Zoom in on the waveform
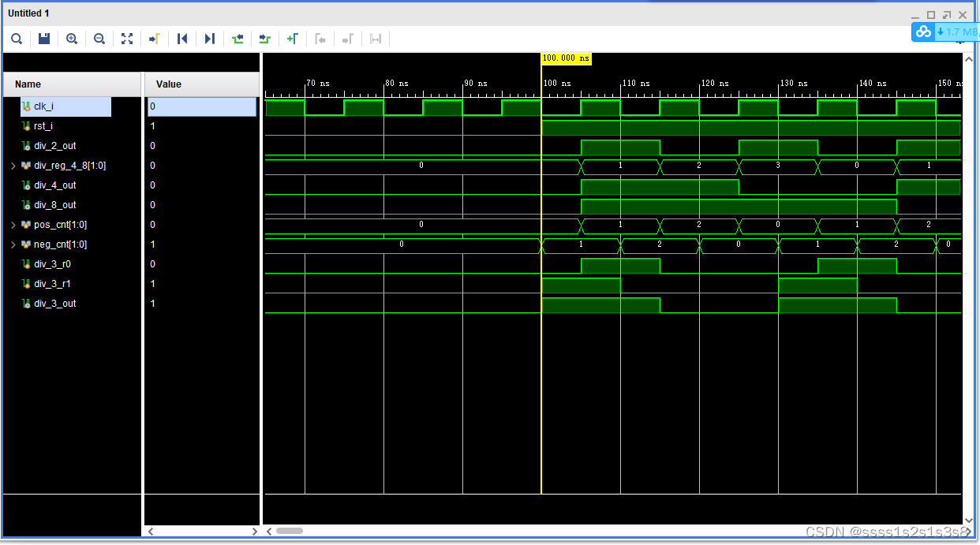The height and width of the screenshot is (545, 980). (x=72, y=39)
